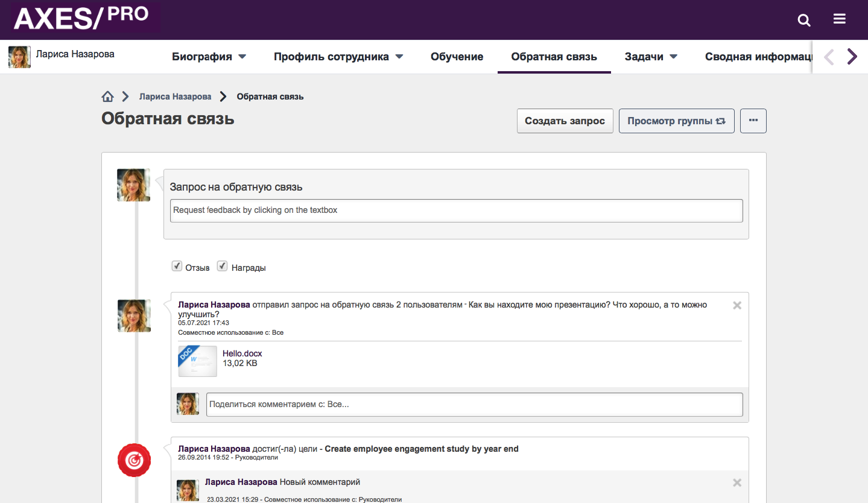Screen dimensions: 868x503
Task: Toggle the Награды checkbox
Action: click(222, 266)
